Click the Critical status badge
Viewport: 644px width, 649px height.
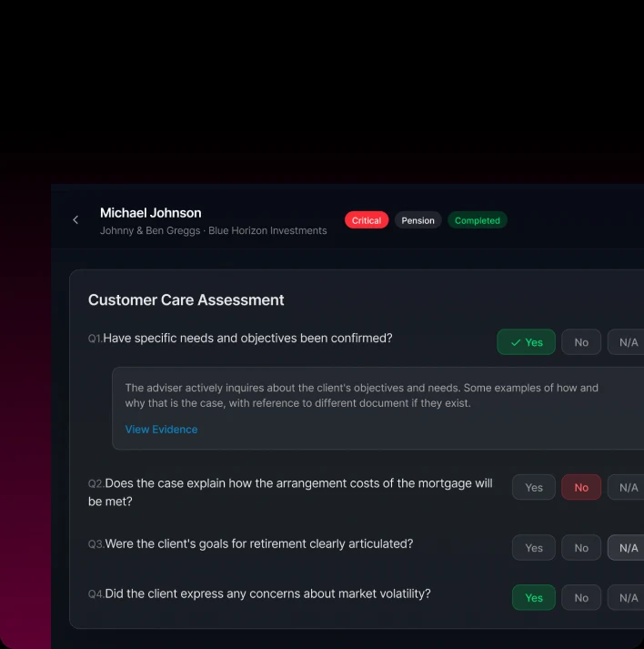coord(367,220)
